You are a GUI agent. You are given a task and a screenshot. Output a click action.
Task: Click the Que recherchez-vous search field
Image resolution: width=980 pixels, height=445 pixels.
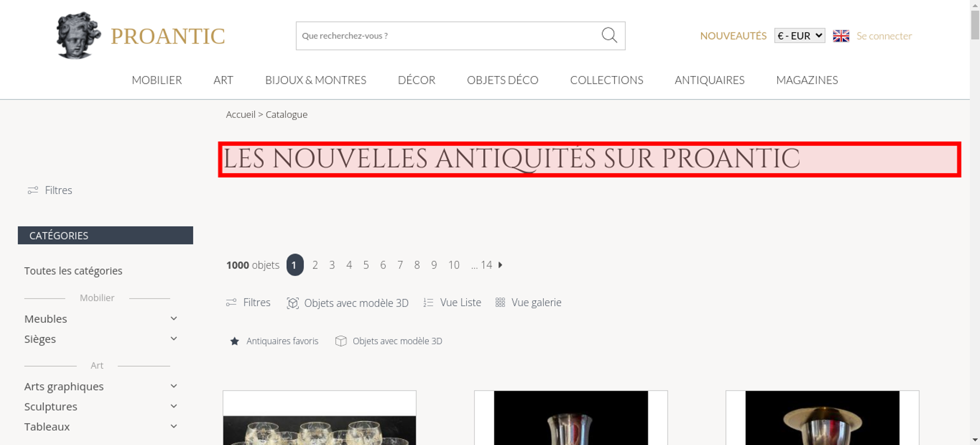[448, 36]
